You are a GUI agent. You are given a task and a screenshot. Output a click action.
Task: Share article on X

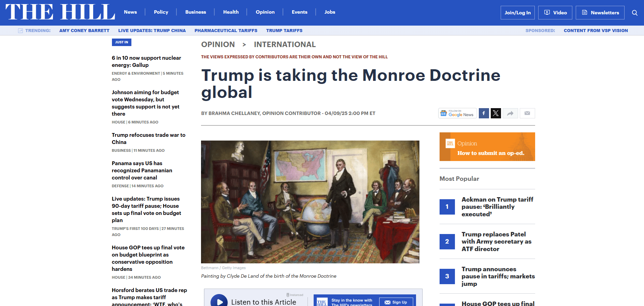(x=496, y=113)
